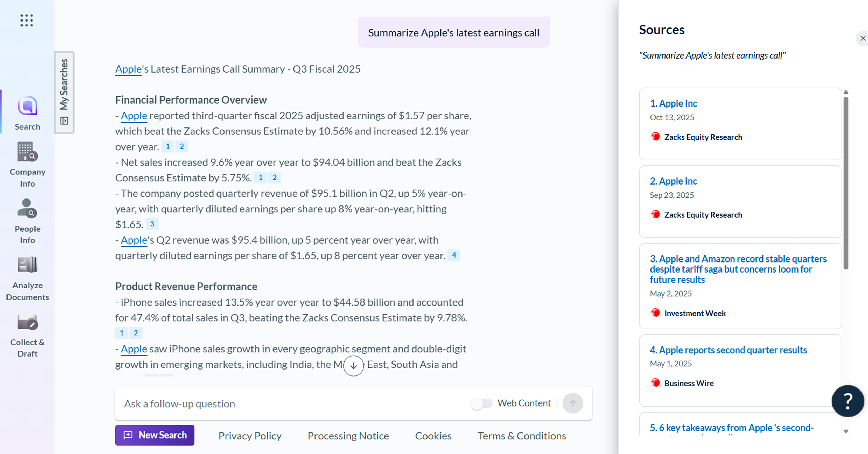This screenshot has height=454, width=868.
Task: Open the Terms & Conditions link
Action: (x=522, y=436)
